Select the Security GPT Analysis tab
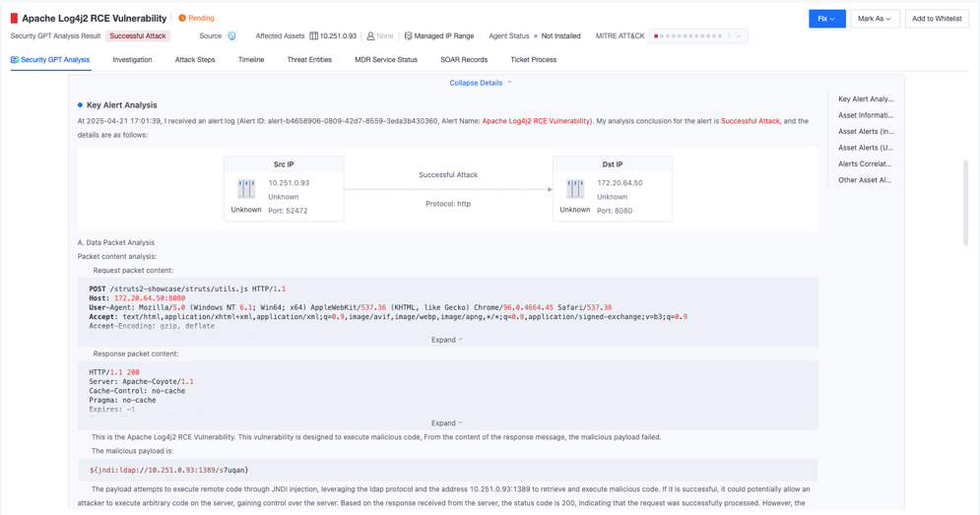 (x=50, y=60)
